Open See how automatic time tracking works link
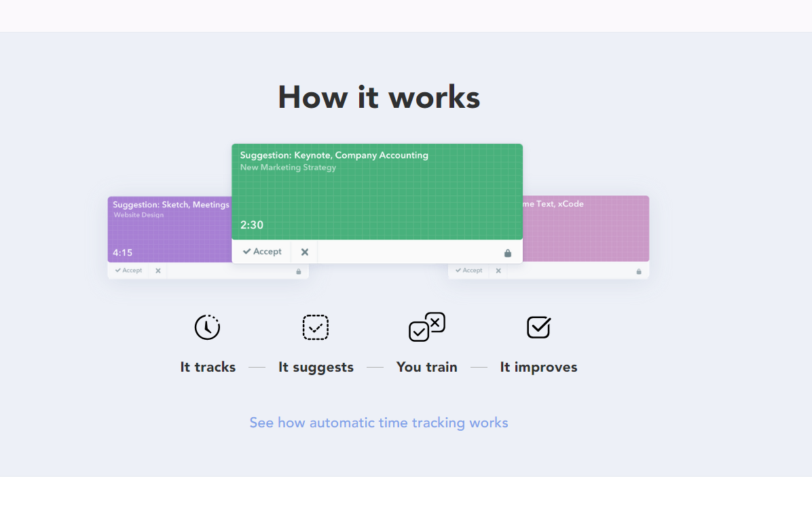The width and height of the screenshot is (812, 506). click(x=378, y=423)
